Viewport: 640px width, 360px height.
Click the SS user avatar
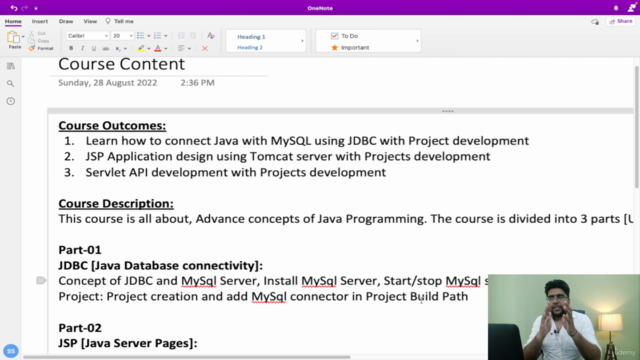pyautogui.click(x=11, y=351)
